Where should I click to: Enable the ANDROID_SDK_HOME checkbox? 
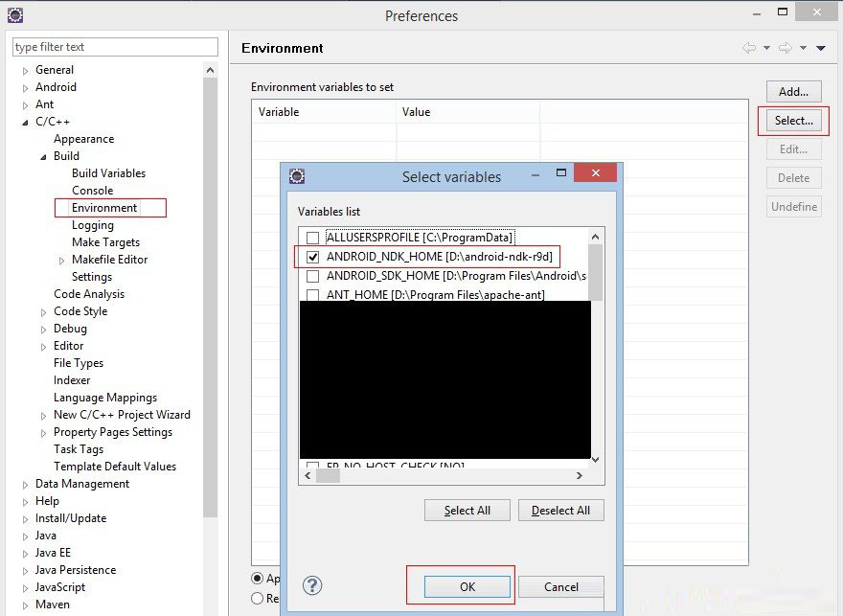(312, 276)
